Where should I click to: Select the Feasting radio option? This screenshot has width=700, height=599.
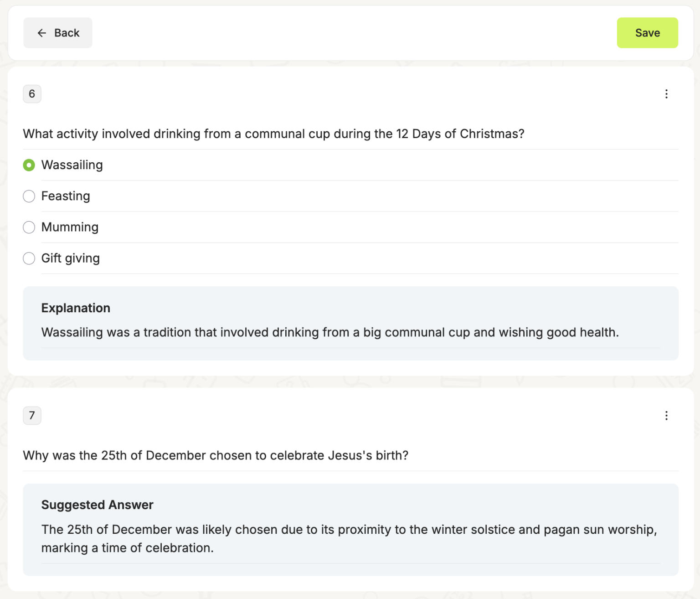pyautogui.click(x=29, y=196)
